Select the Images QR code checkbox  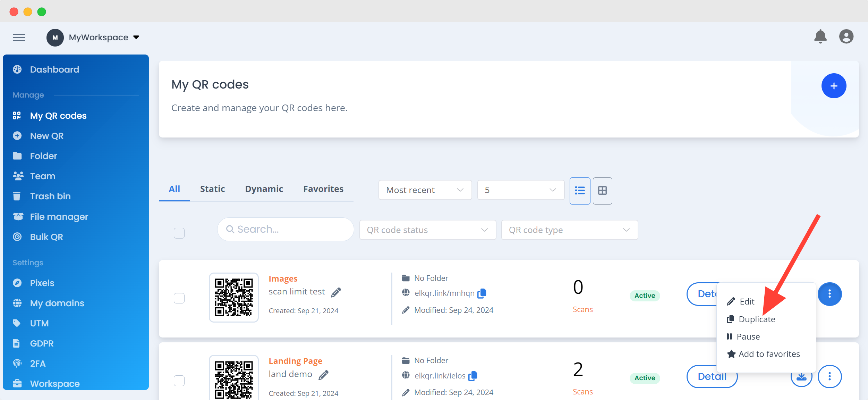(179, 298)
